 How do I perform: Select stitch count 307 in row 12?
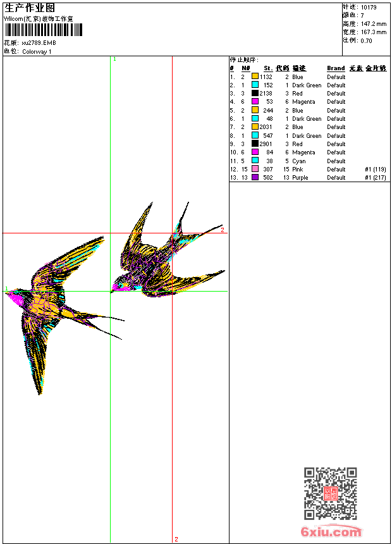point(268,170)
